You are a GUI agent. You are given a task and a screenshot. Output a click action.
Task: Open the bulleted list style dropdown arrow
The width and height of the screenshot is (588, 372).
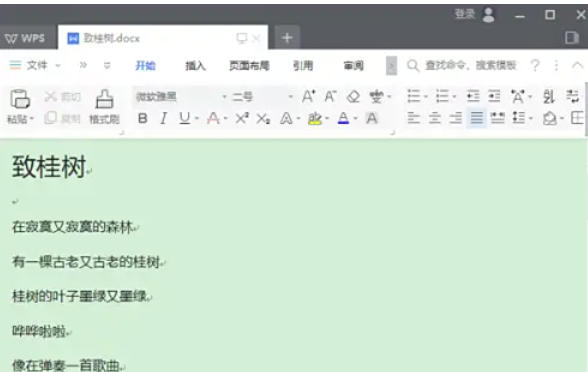[x=426, y=97]
